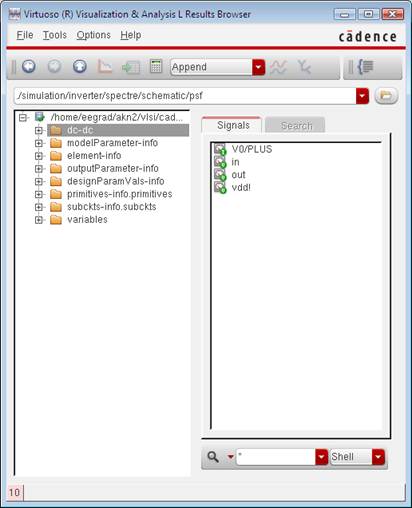Open the Append plot mode dropdown

(x=258, y=67)
